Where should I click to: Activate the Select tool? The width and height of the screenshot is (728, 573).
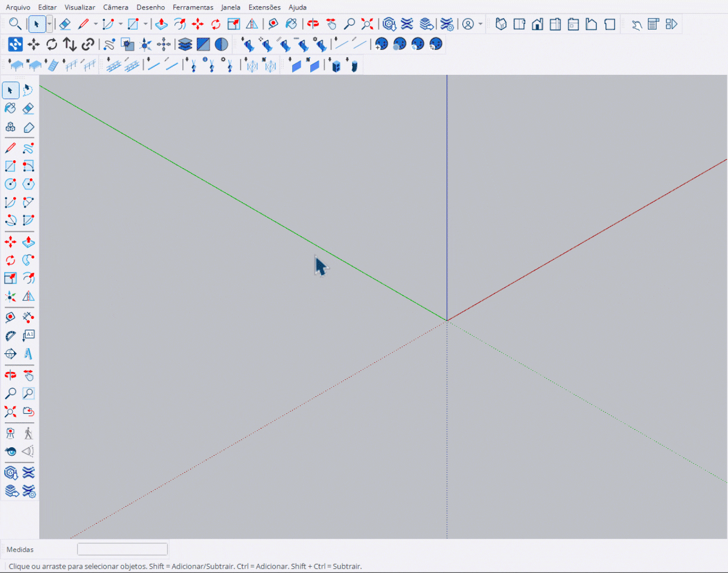tap(10, 90)
